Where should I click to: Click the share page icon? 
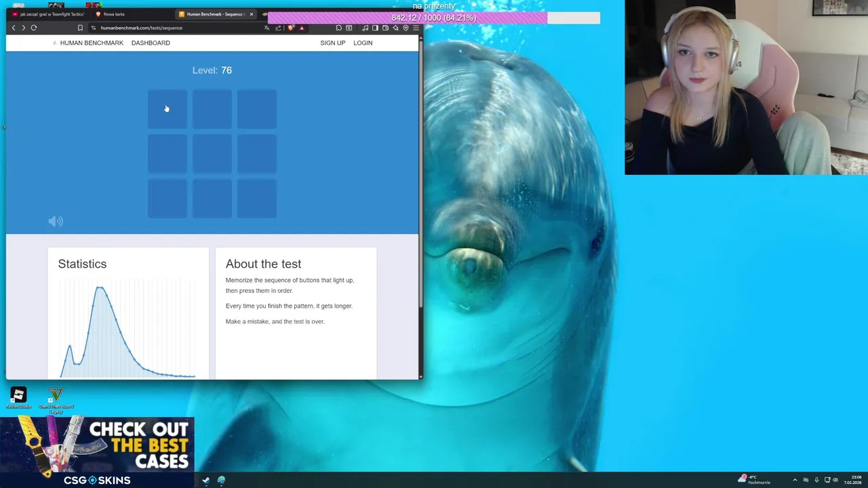click(x=278, y=28)
